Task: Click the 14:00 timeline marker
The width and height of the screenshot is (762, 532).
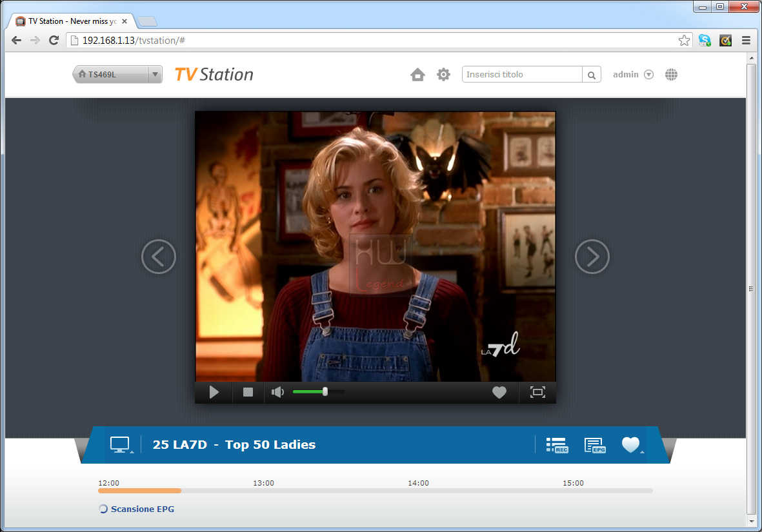Action: [x=418, y=483]
